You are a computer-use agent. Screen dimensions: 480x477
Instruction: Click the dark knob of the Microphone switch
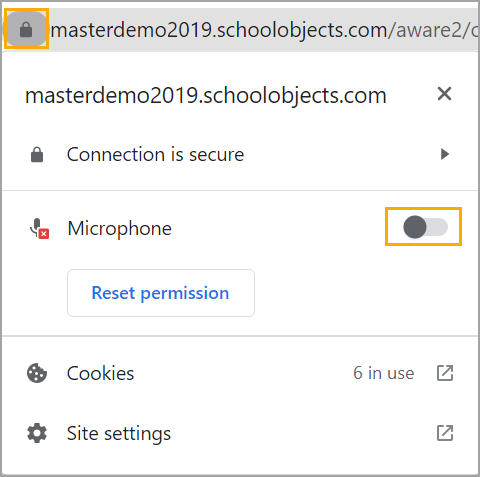tap(415, 227)
